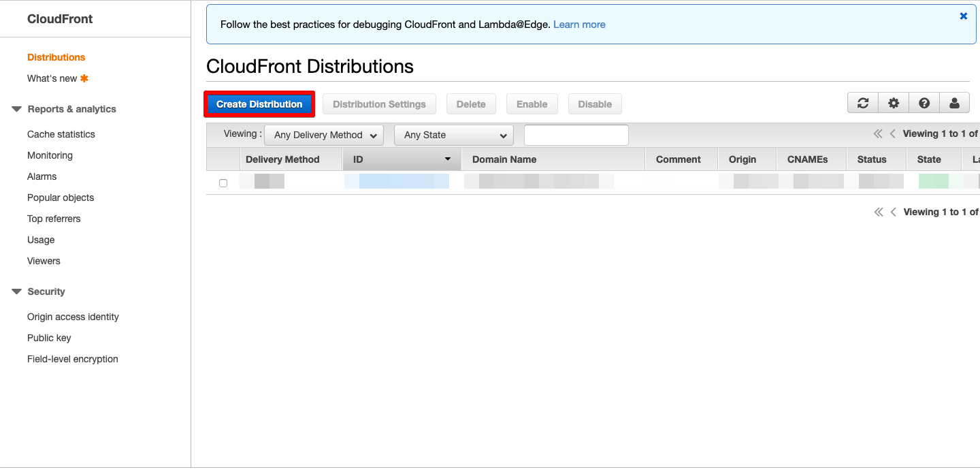Click the previous page chevron icon
The height and width of the screenshot is (474, 980).
point(893,133)
